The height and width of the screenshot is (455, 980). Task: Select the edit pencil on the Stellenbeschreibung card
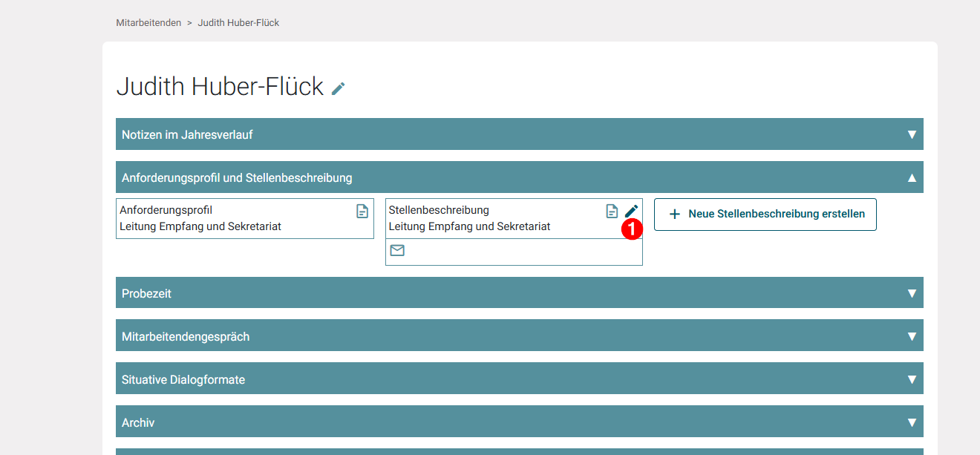630,211
